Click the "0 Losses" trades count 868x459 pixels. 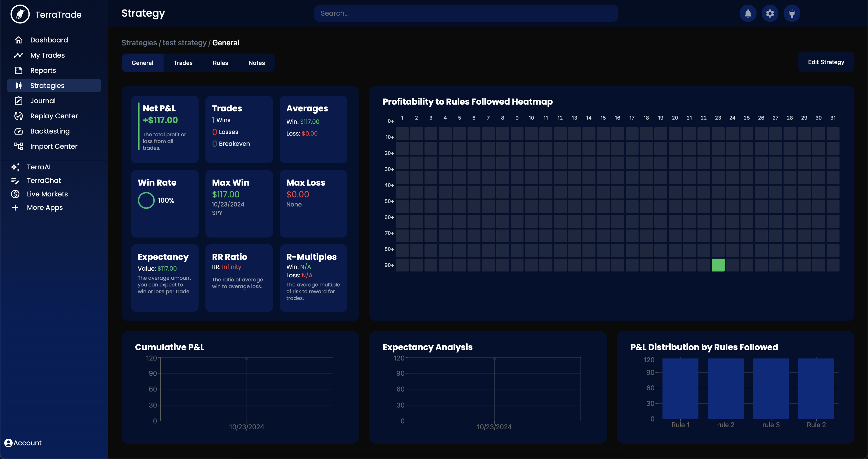point(225,132)
